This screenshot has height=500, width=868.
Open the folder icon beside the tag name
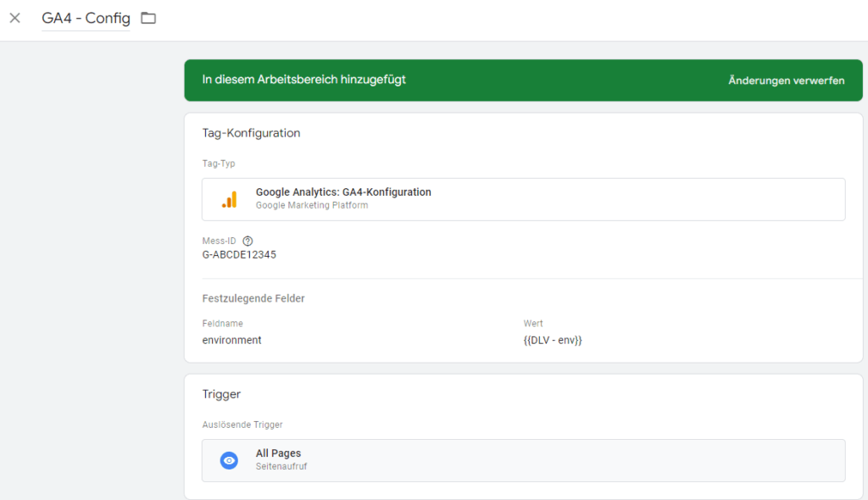148,18
